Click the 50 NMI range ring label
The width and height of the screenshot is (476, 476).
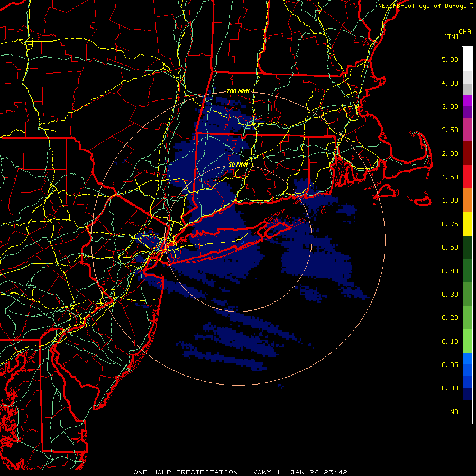point(238,164)
